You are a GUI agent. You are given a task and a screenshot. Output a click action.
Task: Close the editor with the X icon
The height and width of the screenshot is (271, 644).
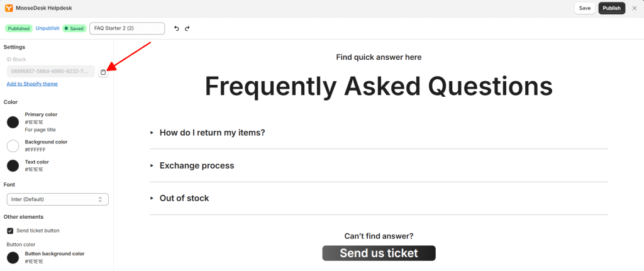634,8
